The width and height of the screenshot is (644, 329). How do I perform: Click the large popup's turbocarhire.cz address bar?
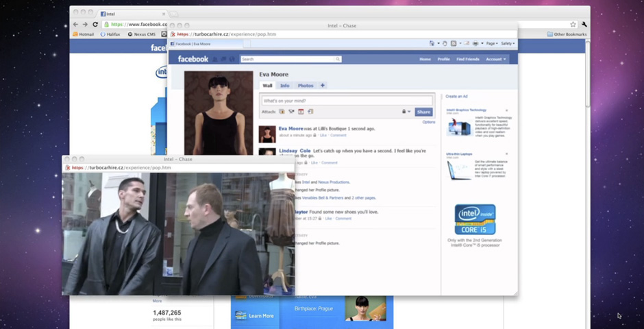click(x=343, y=34)
